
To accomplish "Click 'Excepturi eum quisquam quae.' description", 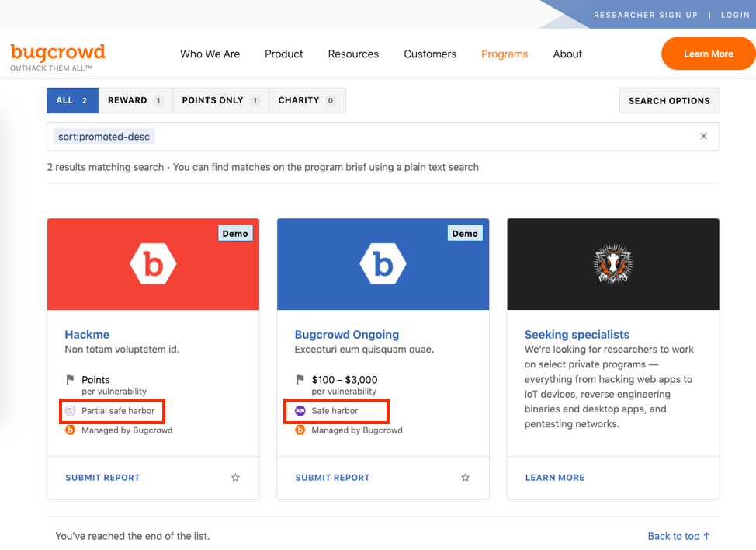I will 364,350.
